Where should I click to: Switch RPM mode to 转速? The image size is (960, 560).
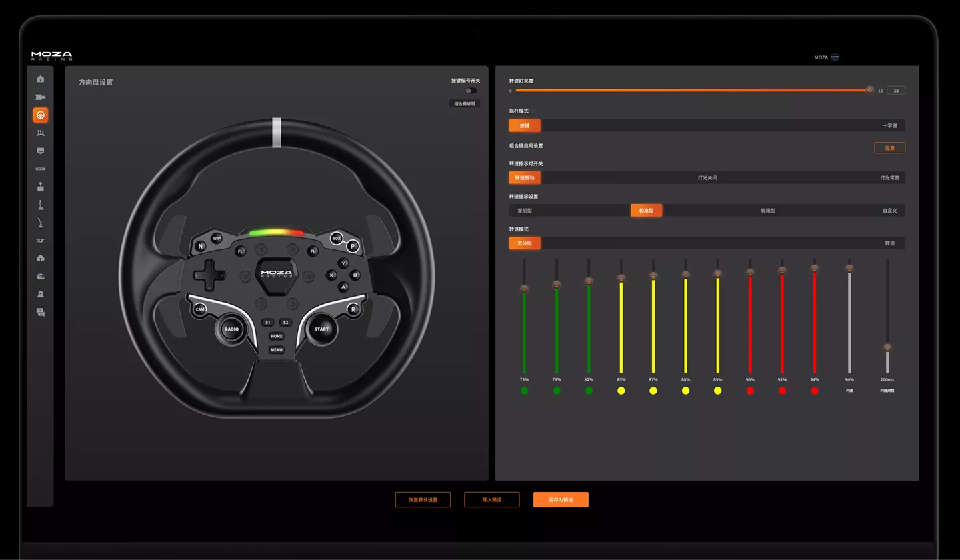click(x=889, y=243)
